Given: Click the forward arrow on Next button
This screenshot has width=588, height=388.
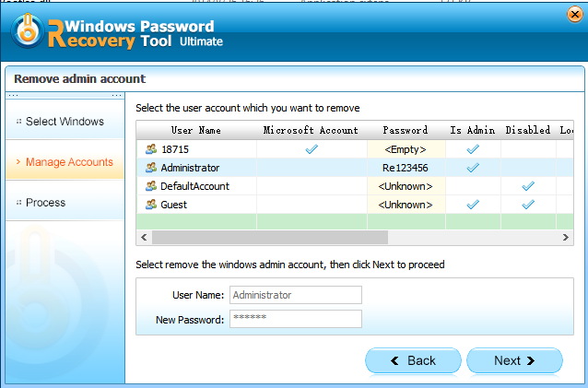Looking at the screenshot, I should [531, 360].
